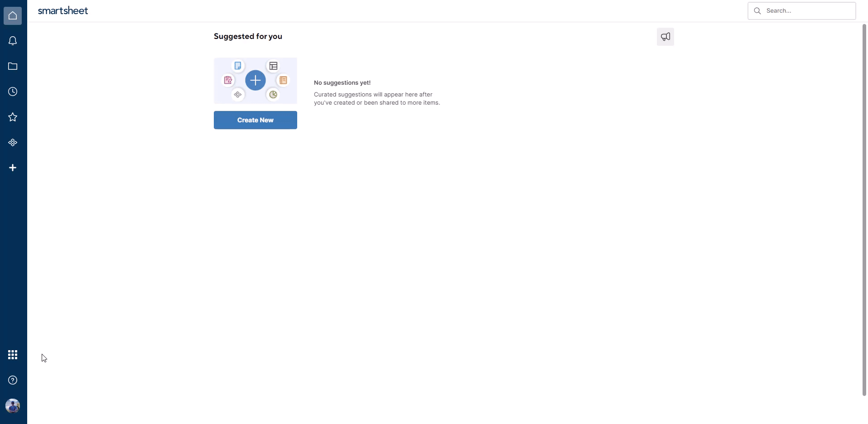
Task: Open Notifications bell in the sidebar
Action: pyautogui.click(x=13, y=41)
